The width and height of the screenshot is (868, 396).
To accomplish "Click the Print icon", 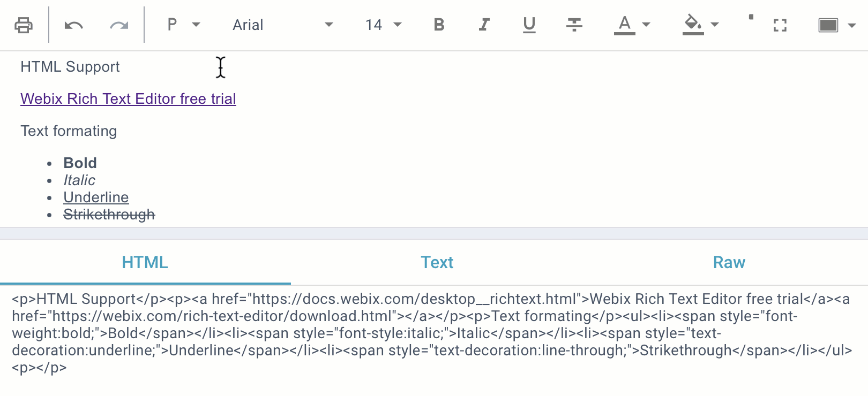I will click(24, 25).
